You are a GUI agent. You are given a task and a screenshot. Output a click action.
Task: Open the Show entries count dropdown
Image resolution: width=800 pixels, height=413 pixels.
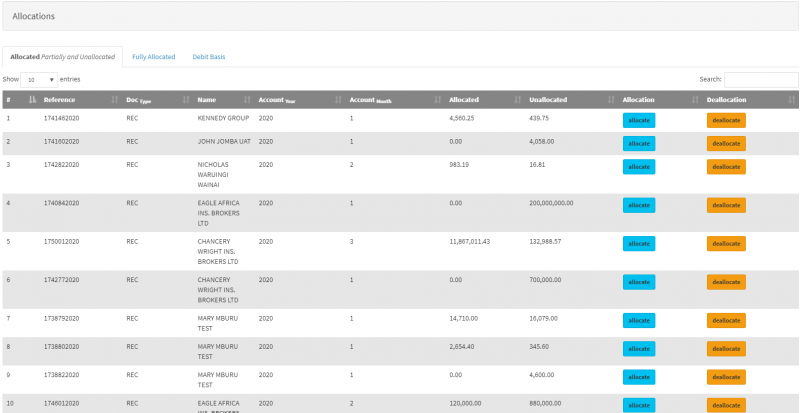(39, 80)
